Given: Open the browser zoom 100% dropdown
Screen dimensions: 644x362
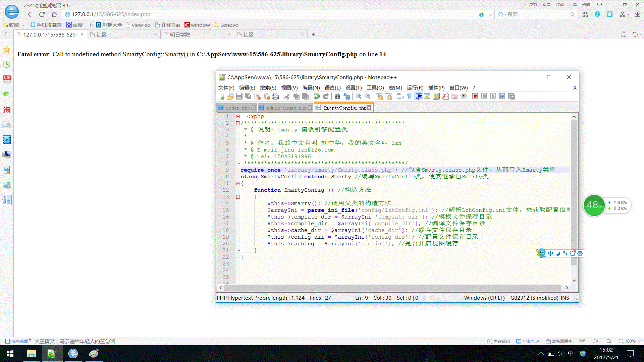Looking at the screenshot, I should pos(630,341).
